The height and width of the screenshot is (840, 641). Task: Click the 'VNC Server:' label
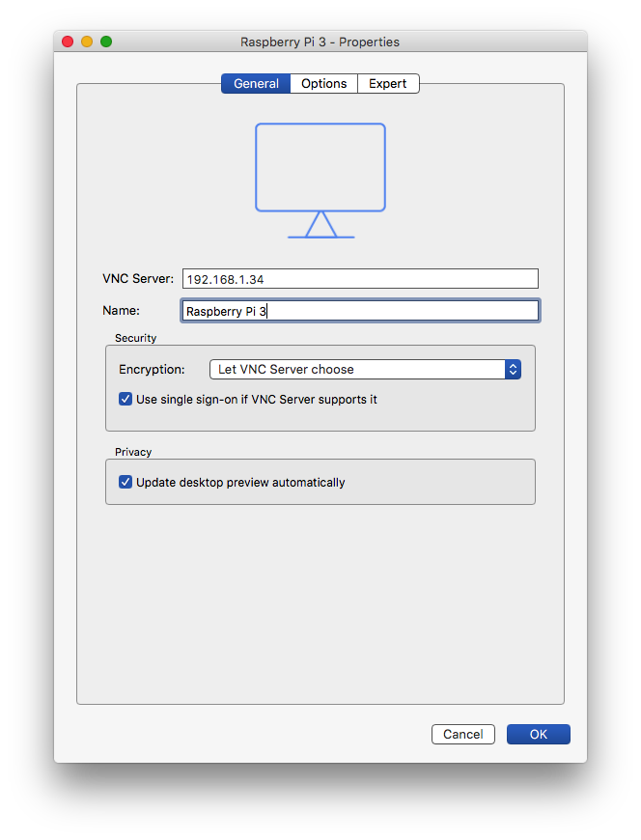tap(138, 279)
